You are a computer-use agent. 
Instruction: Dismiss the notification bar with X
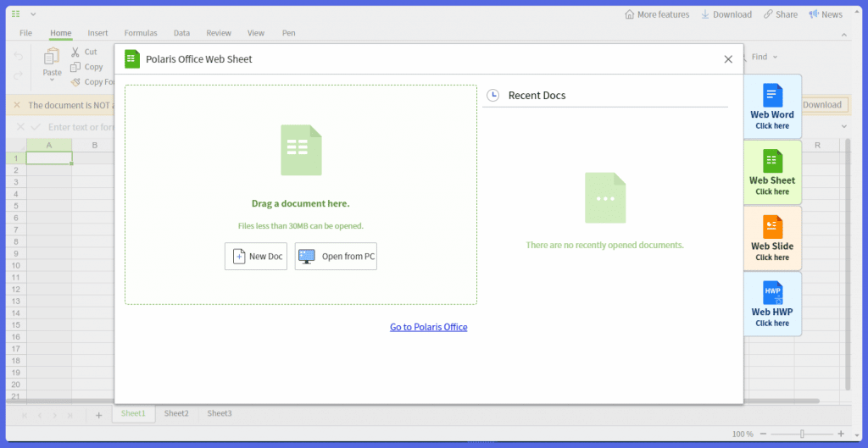pyautogui.click(x=17, y=104)
